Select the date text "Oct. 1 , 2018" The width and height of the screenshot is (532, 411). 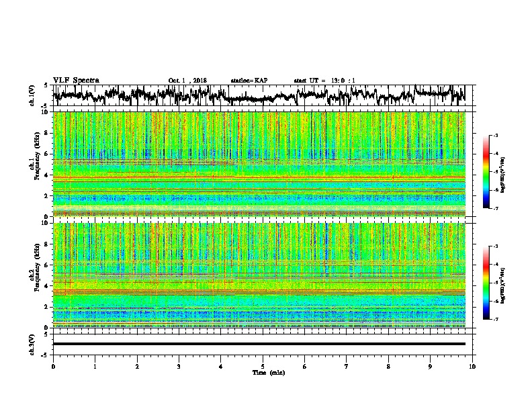(187, 81)
